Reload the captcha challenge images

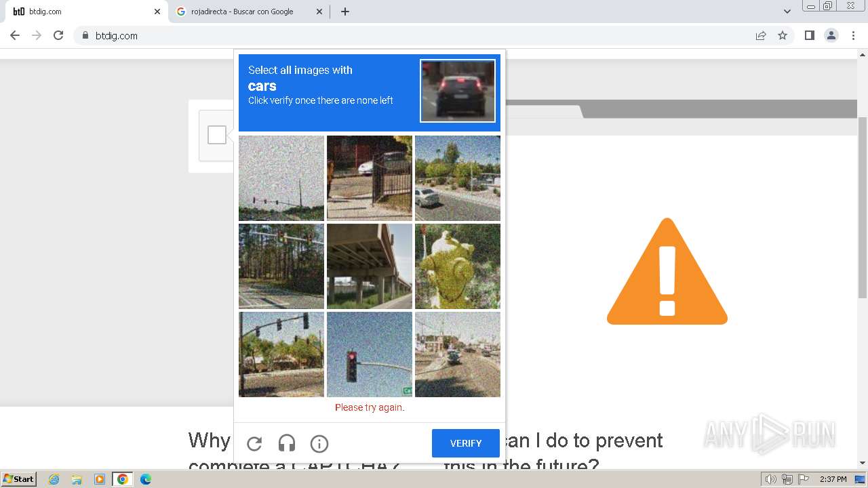254,443
